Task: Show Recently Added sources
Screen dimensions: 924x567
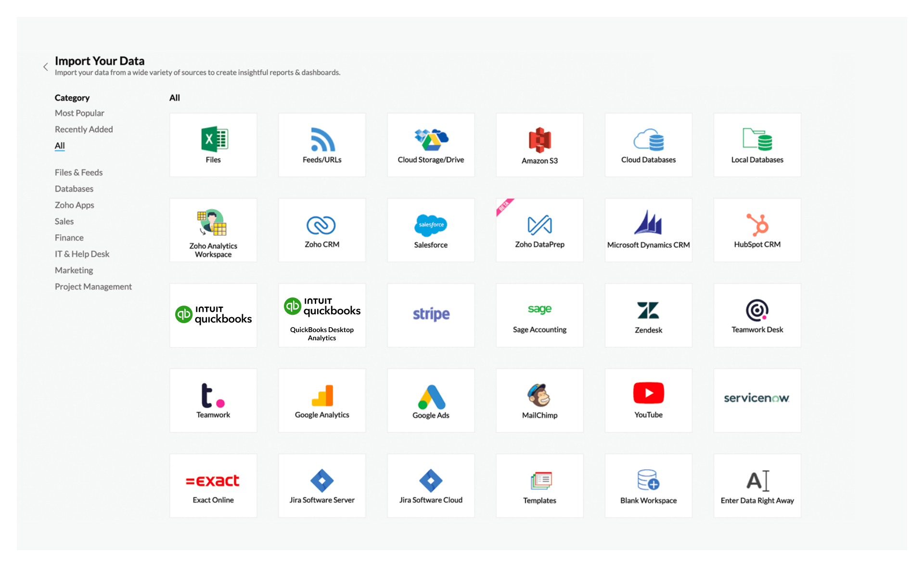Action: tap(84, 129)
